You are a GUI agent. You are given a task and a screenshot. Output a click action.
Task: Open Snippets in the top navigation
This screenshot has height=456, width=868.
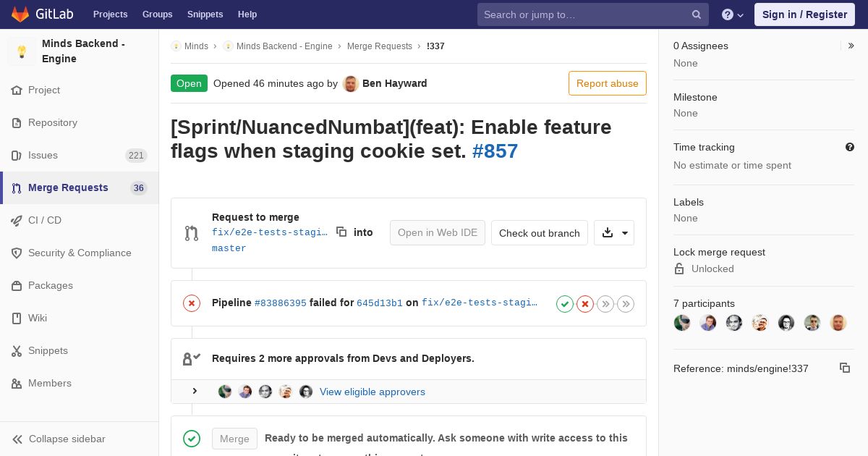205,14
